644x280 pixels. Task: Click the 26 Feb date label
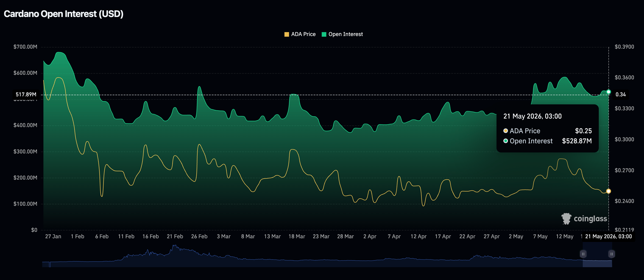(x=199, y=236)
